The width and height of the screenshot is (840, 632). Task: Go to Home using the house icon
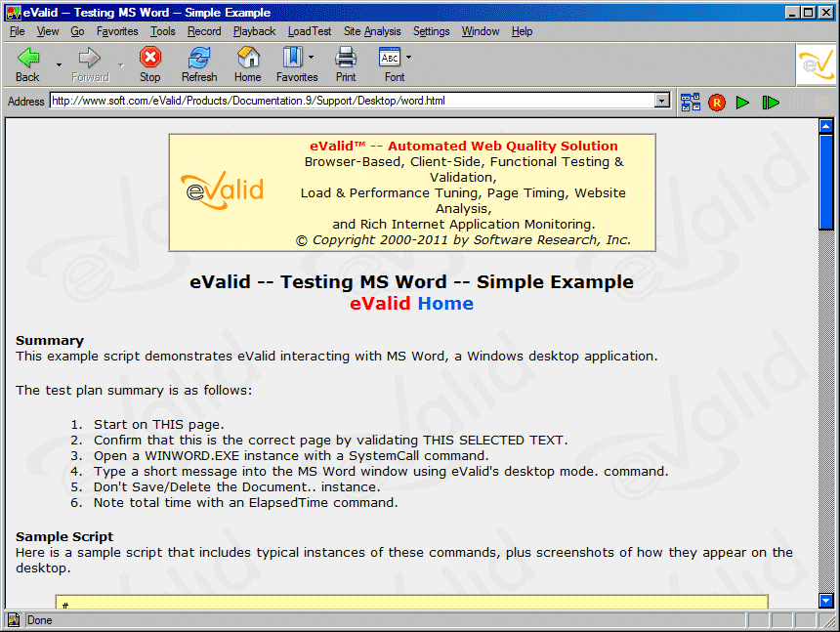pos(248,57)
